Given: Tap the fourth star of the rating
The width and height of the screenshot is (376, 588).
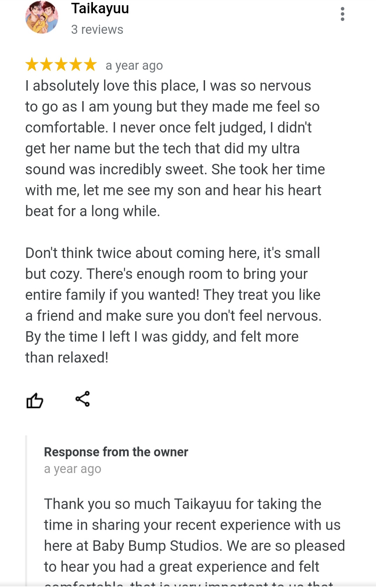Looking at the screenshot, I should pyautogui.click(x=76, y=64).
